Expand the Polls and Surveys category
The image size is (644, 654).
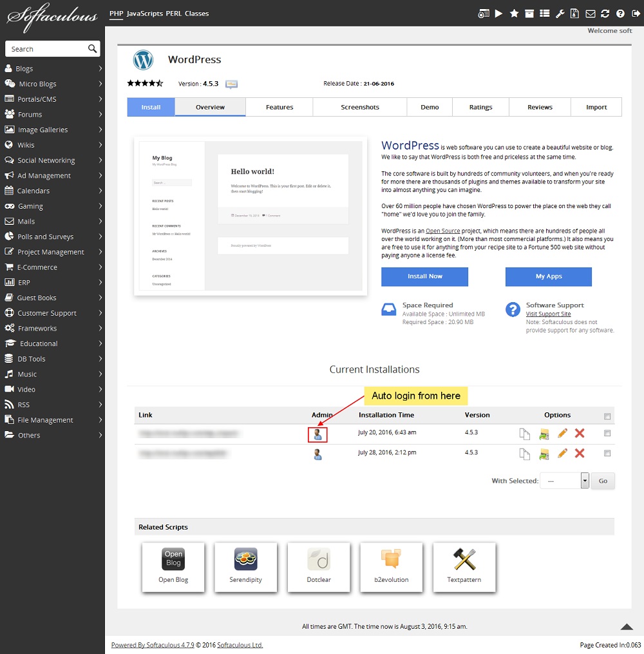(x=53, y=236)
